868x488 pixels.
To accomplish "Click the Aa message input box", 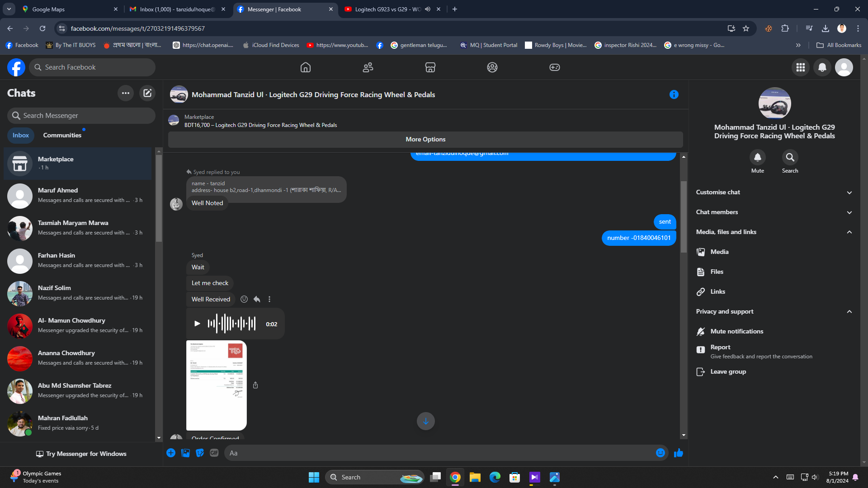I will pyautogui.click(x=439, y=453).
